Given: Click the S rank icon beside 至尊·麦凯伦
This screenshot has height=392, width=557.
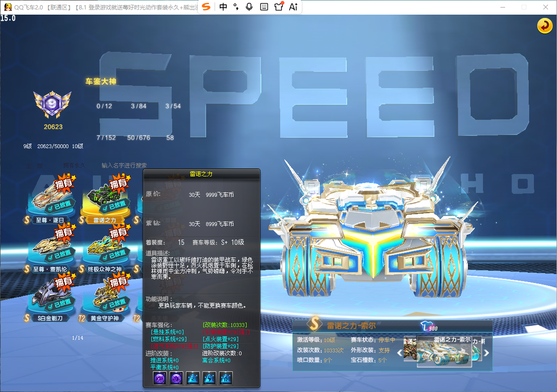Looking at the screenshot, I should point(27,269).
